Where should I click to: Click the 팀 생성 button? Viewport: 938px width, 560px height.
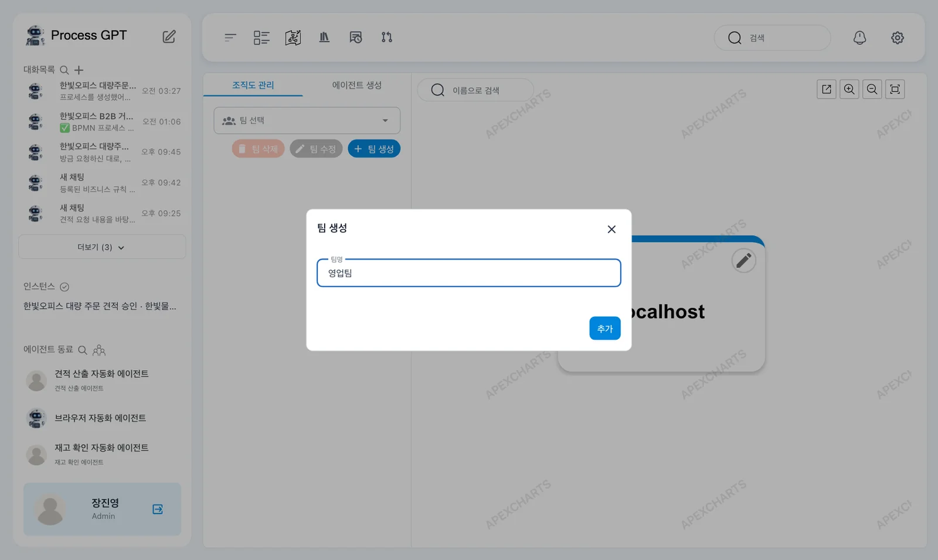[x=374, y=149]
